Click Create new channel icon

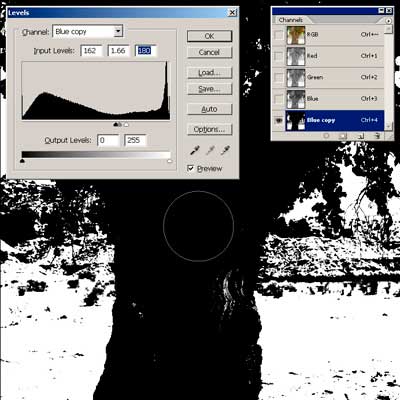tap(360, 136)
